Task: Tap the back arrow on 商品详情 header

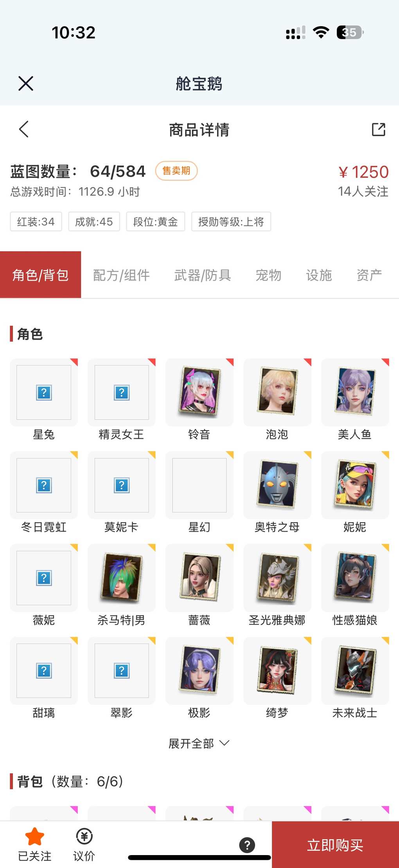Action: tap(24, 129)
